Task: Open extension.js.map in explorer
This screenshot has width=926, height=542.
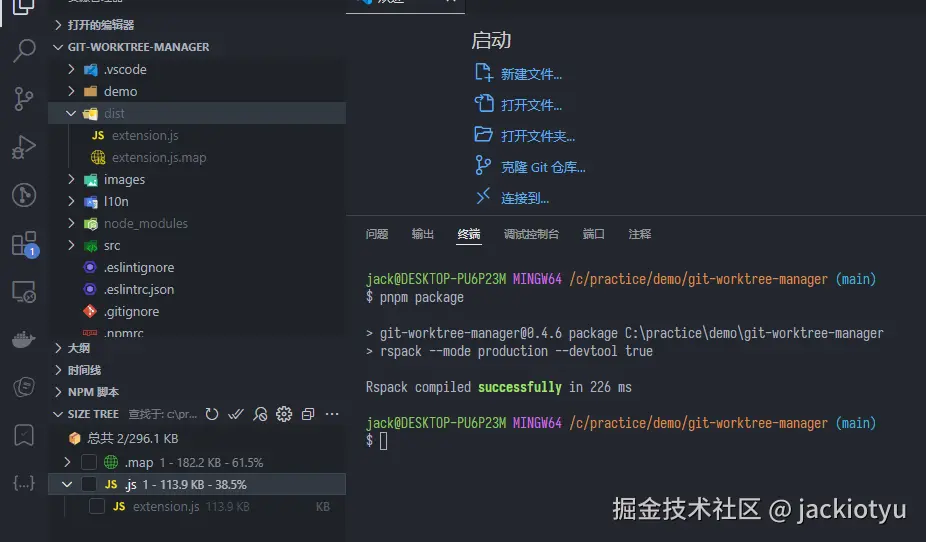Action: pos(159,157)
